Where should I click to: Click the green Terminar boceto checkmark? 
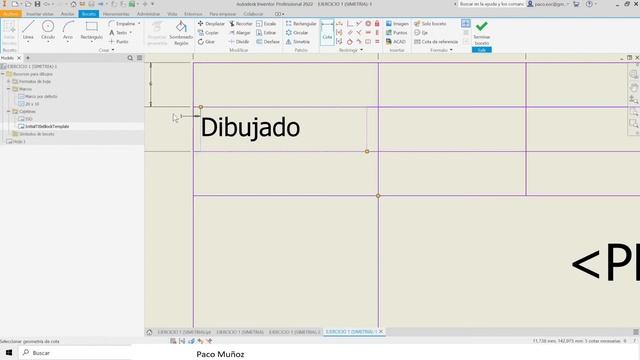(x=482, y=26)
